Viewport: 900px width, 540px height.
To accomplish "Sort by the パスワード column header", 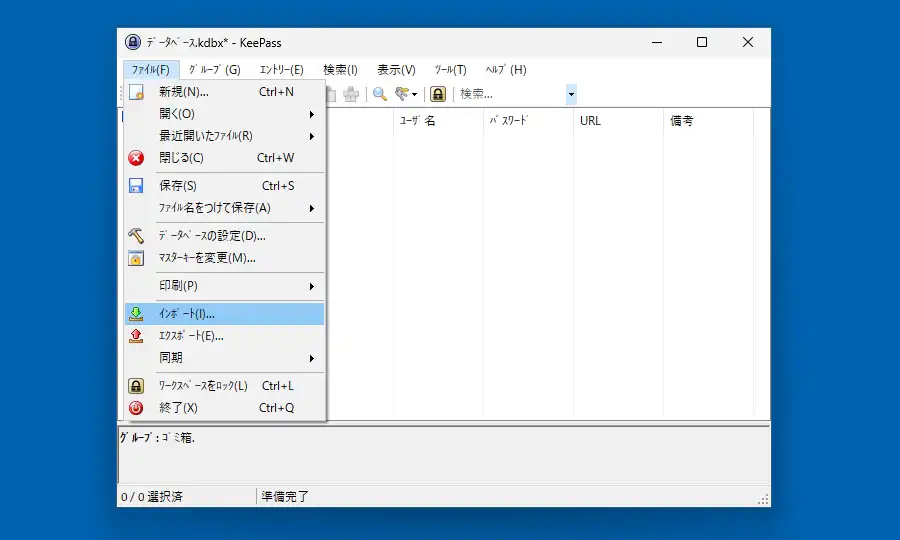I will tap(529, 121).
